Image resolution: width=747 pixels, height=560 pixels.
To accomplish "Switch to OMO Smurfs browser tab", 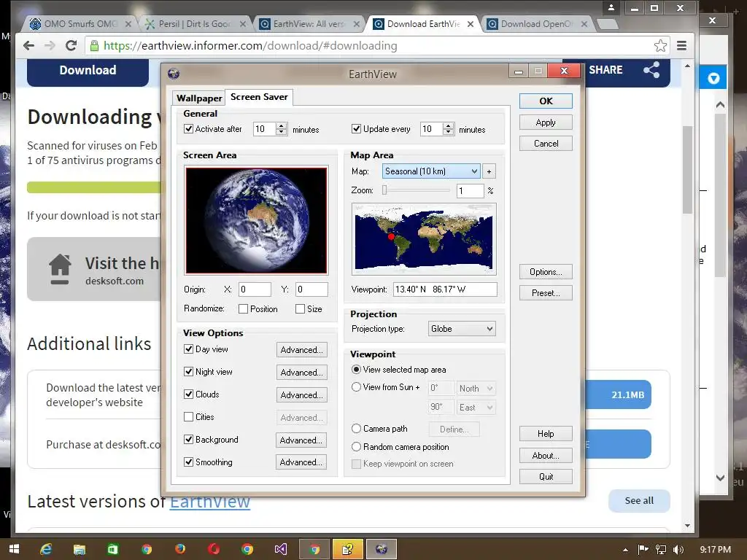I will (x=80, y=24).
